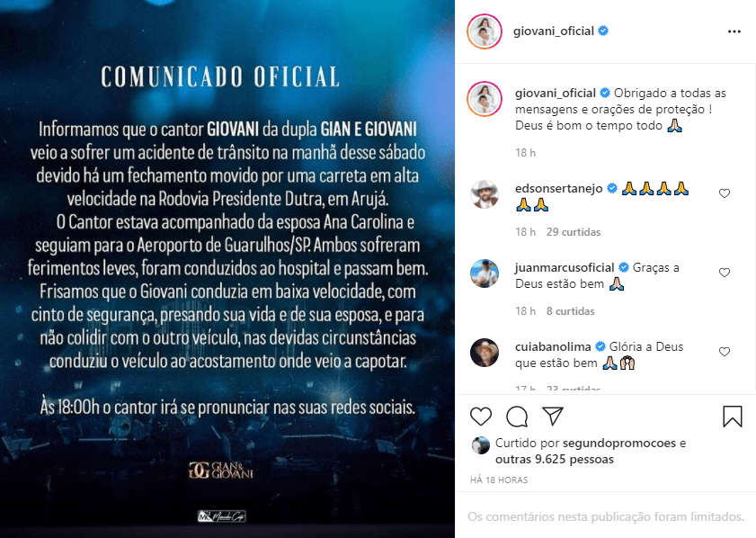The image size is (756, 538).
Task: Open juanmarcusoficial's avatar
Action: [x=485, y=273]
